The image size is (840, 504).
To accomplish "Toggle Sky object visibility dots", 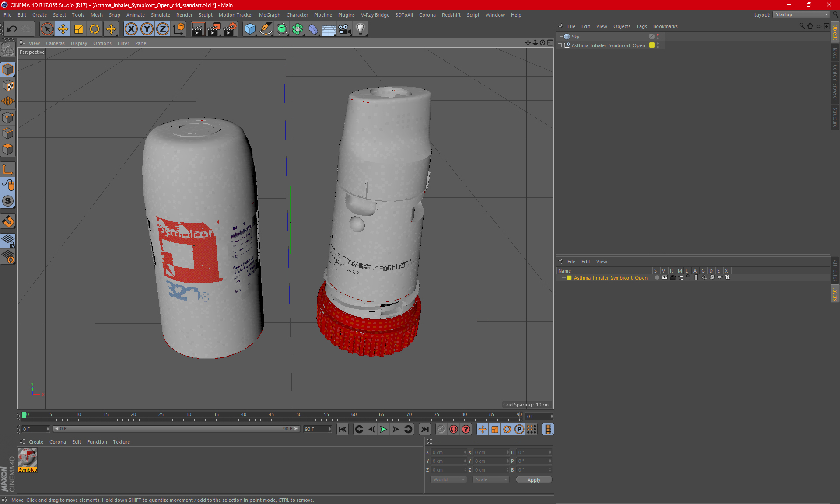I will [658, 37].
